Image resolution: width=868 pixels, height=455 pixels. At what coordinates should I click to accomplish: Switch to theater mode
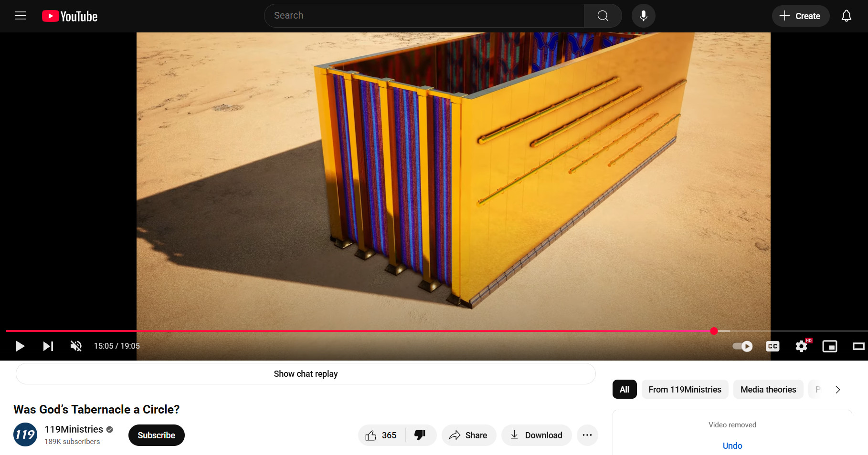pyautogui.click(x=858, y=346)
